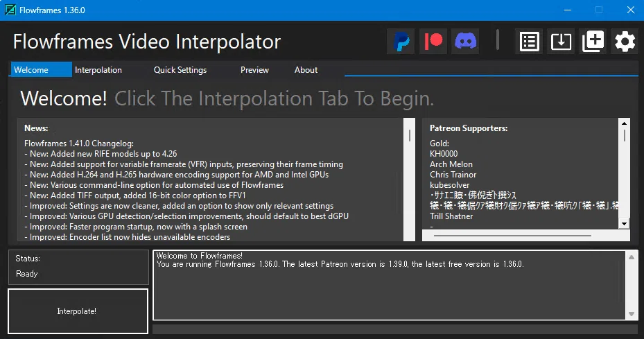The width and height of the screenshot is (644, 339).
Task: Click the 'Flowframes 1.41.0 Changelog:' line
Action: pyautogui.click(x=79, y=144)
